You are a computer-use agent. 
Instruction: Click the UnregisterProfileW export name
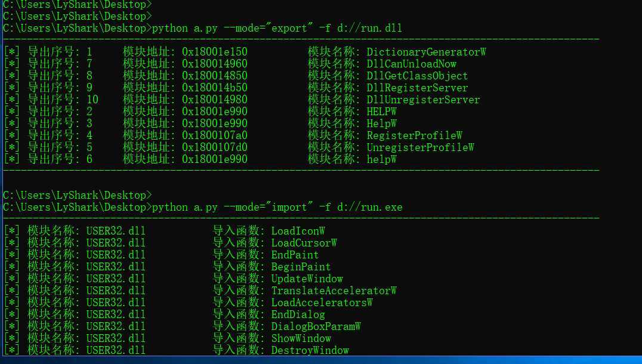click(420, 147)
